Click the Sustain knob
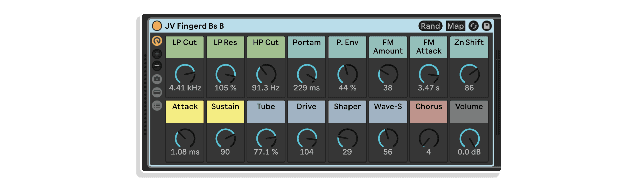The width and height of the screenshot is (644, 185). click(x=225, y=138)
